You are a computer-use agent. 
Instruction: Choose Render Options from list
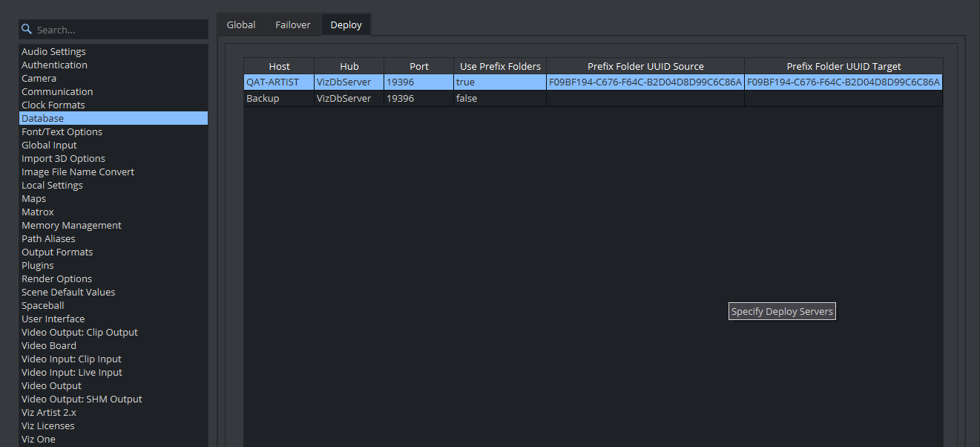point(56,278)
